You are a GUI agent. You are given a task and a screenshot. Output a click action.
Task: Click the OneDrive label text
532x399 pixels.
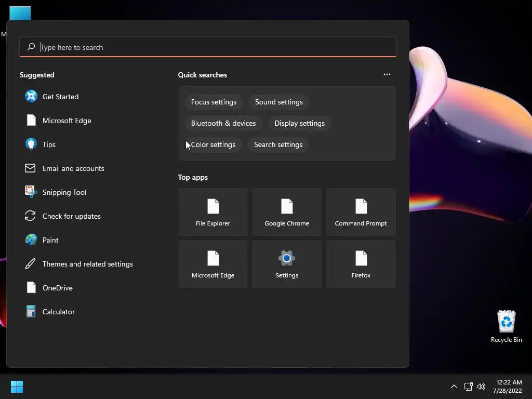point(57,288)
